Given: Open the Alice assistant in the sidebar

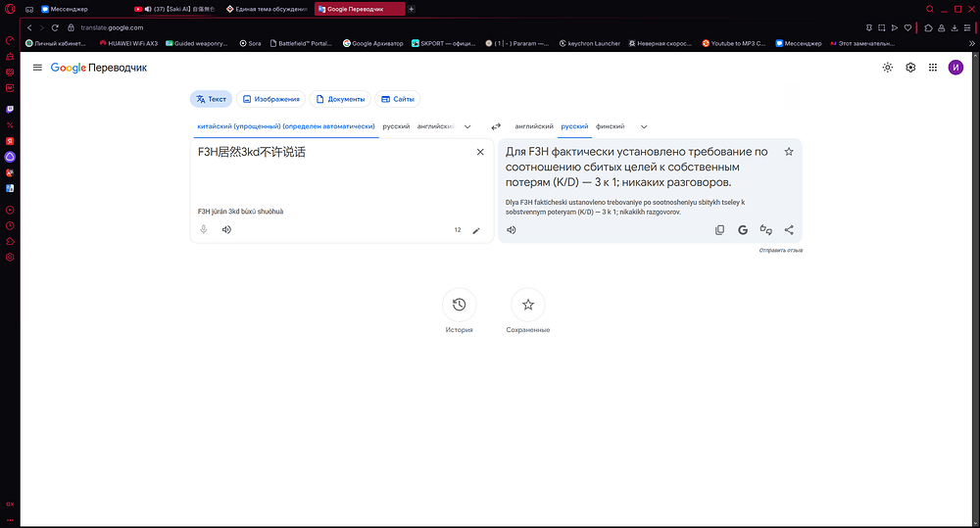Looking at the screenshot, I should [10, 157].
